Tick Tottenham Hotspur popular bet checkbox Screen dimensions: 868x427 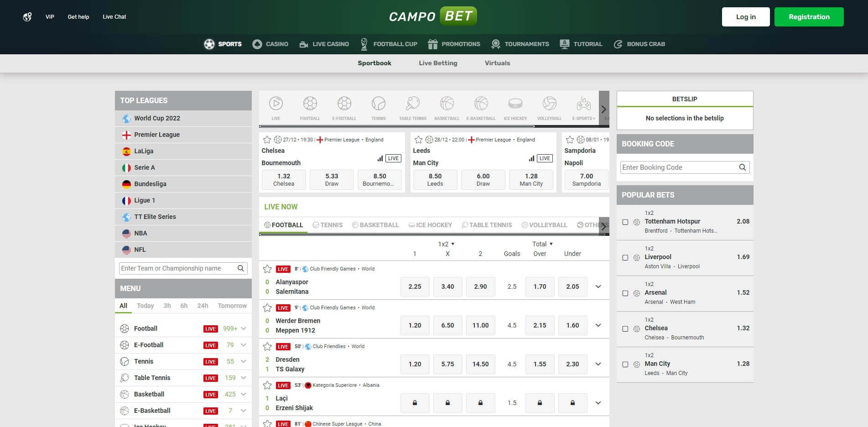(x=625, y=222)
